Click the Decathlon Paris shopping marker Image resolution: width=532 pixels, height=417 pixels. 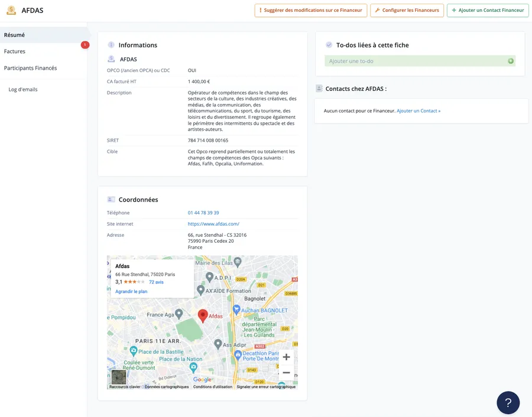click(238, 355)
